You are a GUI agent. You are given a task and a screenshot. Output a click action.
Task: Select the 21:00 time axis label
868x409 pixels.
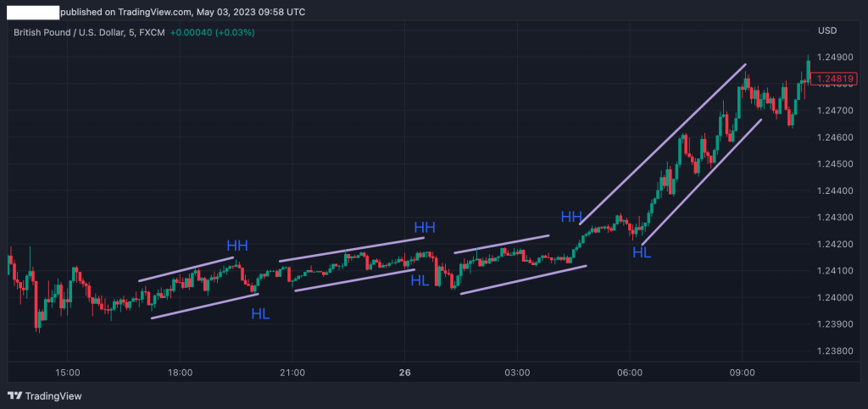[292, 373]
